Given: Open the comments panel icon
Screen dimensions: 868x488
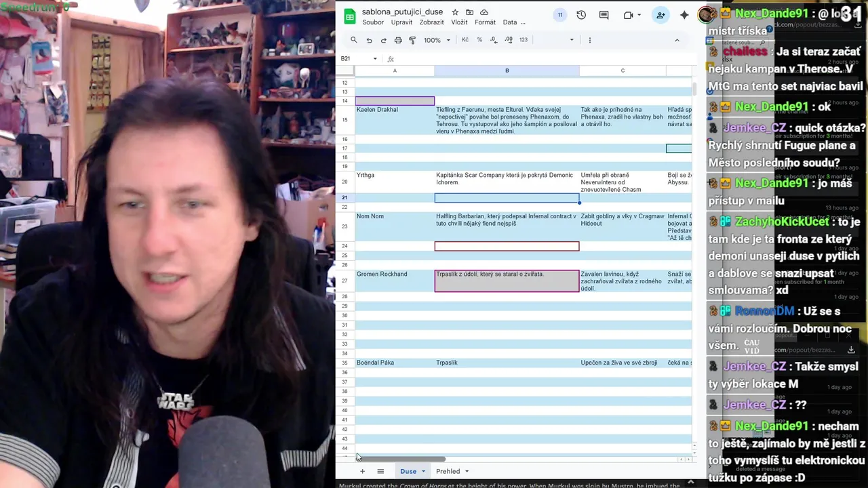Looking at the screenshot, I should 604,15.
